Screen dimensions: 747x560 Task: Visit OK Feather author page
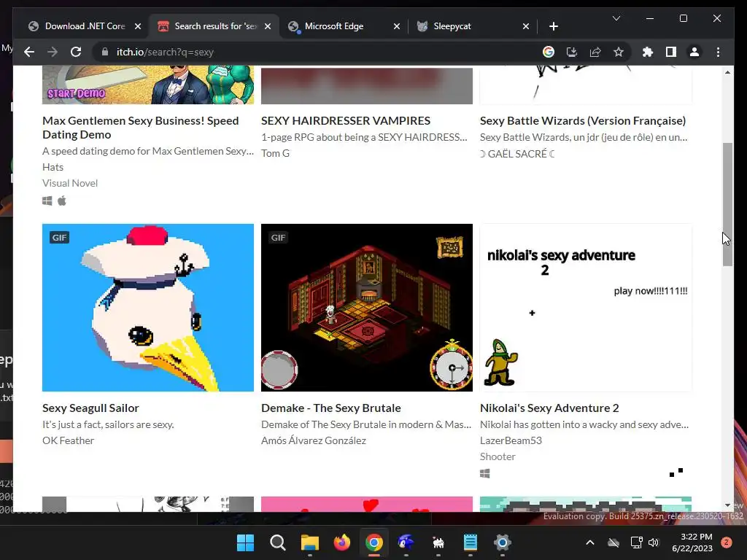coord(68,440)
